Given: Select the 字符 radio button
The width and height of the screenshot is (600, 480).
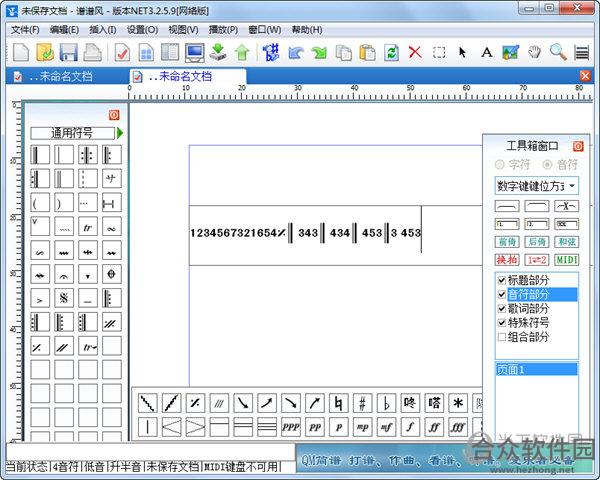Looking at the screenshot, I should point(499,165).
